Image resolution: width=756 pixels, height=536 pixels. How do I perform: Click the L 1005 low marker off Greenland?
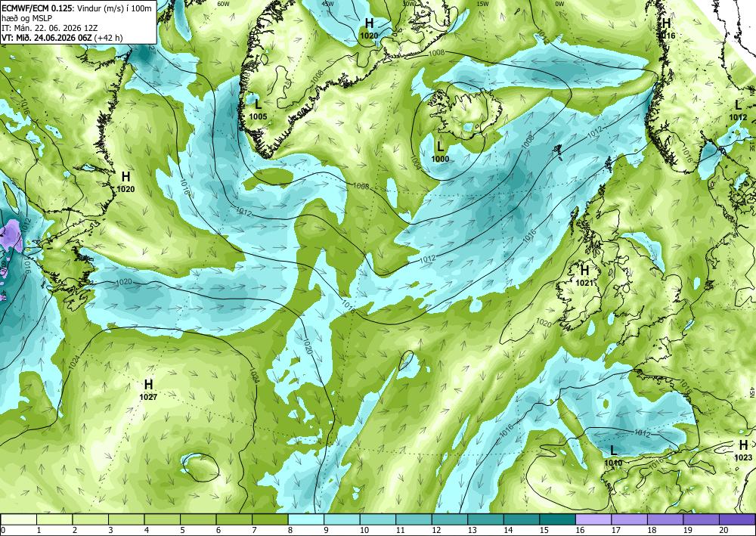coord(258,109)
